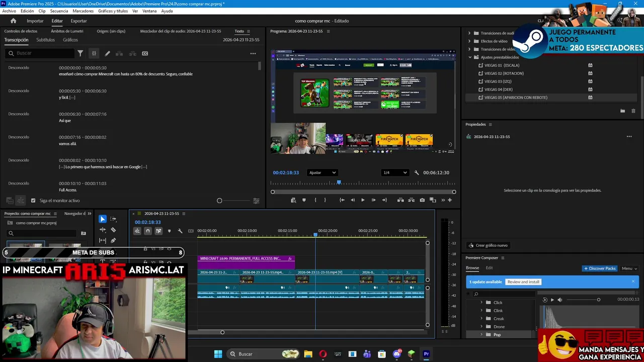The height and width of the screenshot is (362, 644).
Task: Click the Lift button in Program Monitor
Action: tap(400, 200)
